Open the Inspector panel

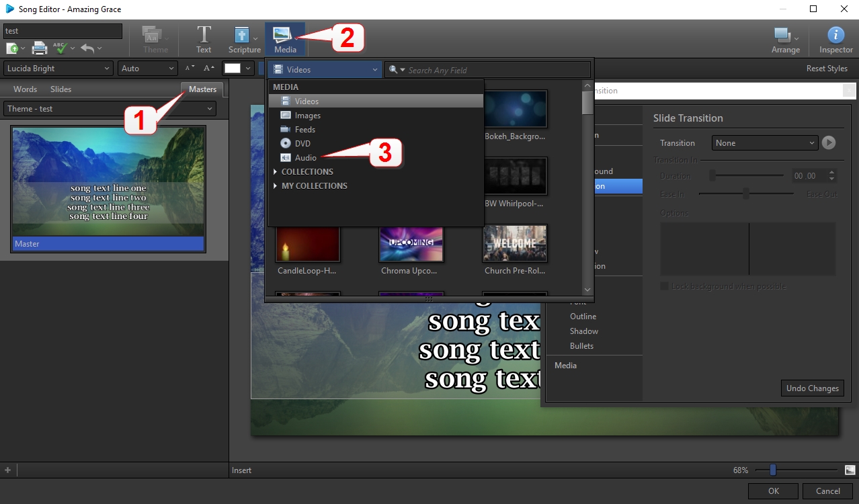[835, 38]
